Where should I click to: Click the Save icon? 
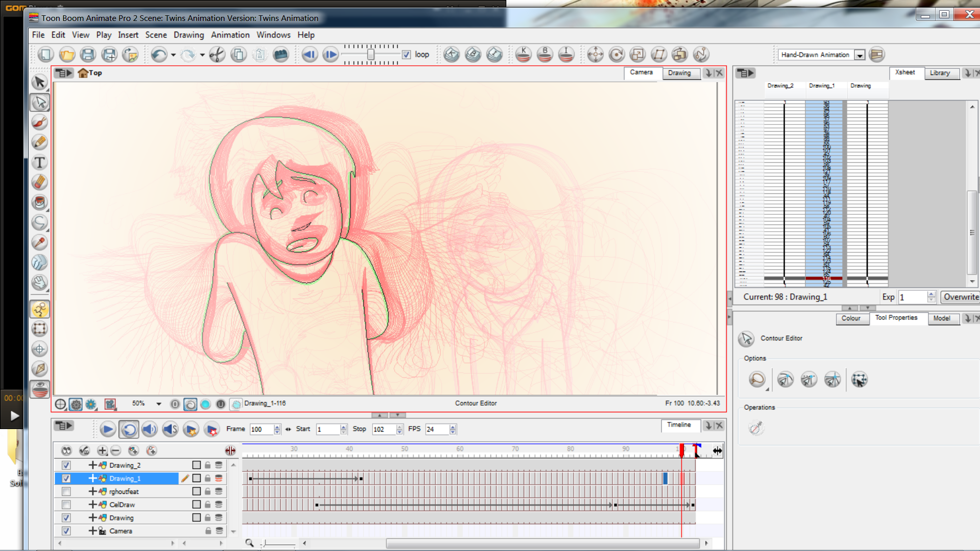88,55
